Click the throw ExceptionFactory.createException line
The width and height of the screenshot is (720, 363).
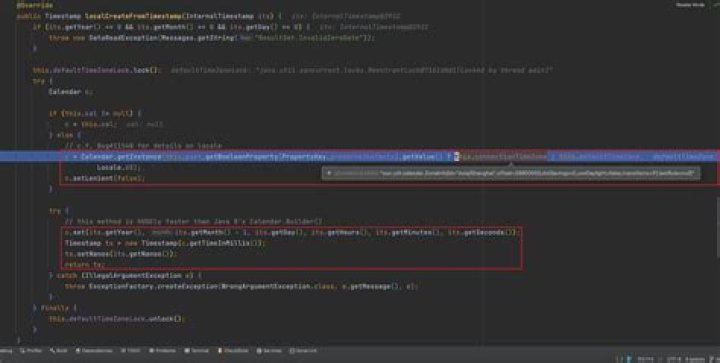pyautogui.click(x=242, y=286)
